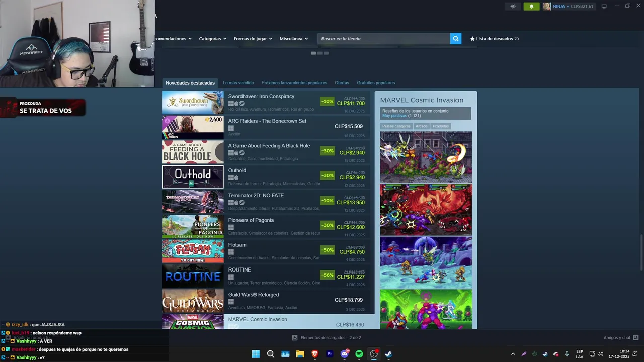View the red dragon battle screenshot
This screenshot has height=362, width=644.
426,210
